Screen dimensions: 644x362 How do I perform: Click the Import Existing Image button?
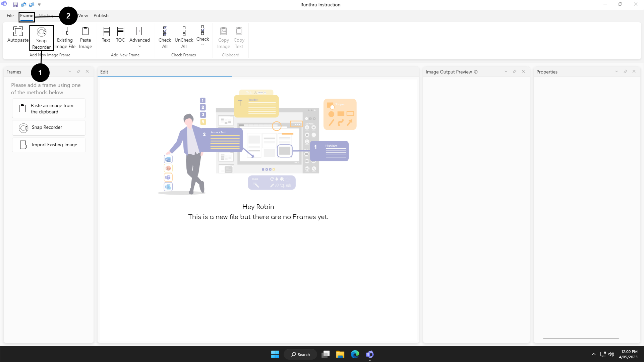click(x=49, y=145)
